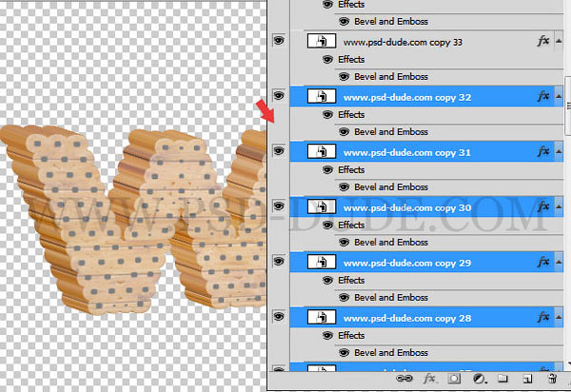Click fx icon on copy 28 layer
Screen dimensions: 571x392
(x=543, y=317)
